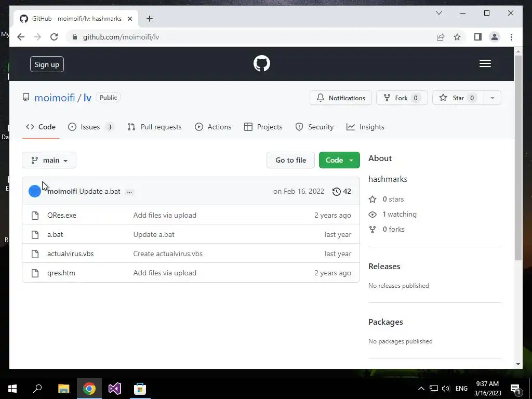The width and height of the screenshot is (532, 399).
Task: Open the Windows notification center
Action: 516,389
